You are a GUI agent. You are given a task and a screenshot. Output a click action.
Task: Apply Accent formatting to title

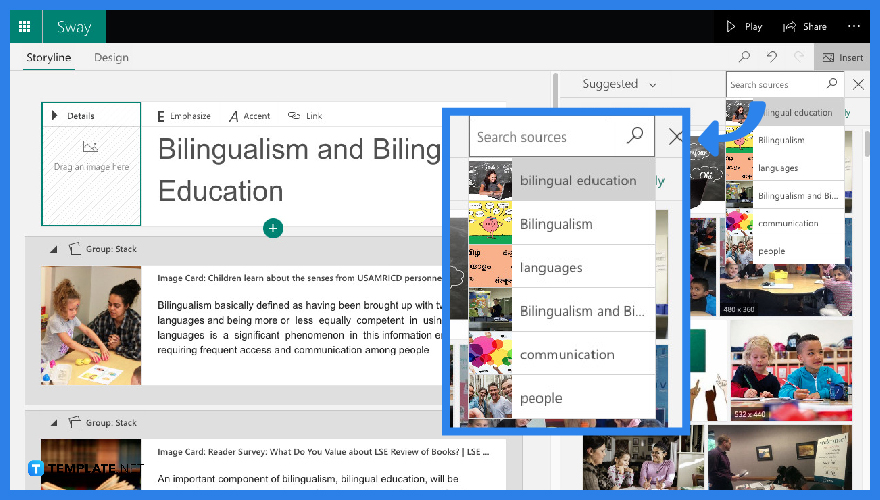[x=249, y=116]
